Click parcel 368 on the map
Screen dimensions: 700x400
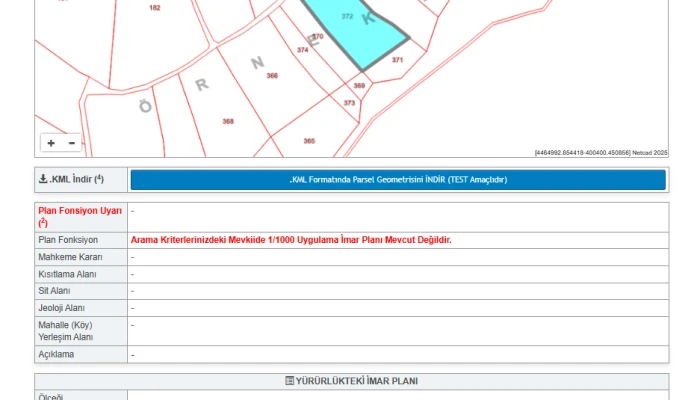[x=228, y=121]
